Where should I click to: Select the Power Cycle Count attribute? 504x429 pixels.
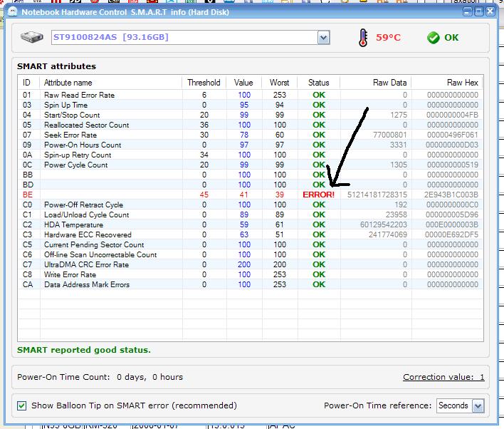pyautogui.click(x=76, y=165)
